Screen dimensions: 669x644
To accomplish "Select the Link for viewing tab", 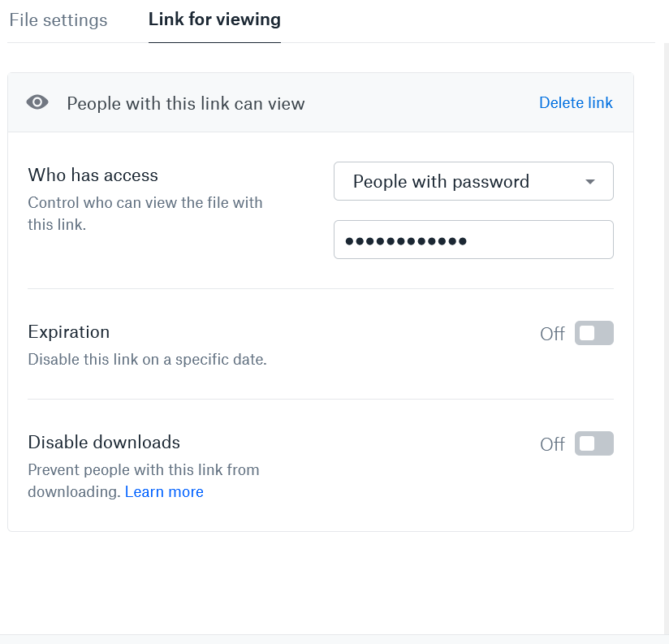I will (214, 19).
